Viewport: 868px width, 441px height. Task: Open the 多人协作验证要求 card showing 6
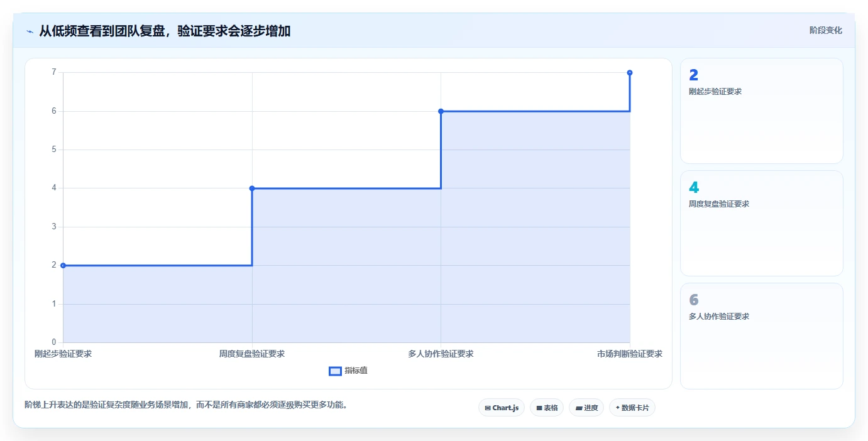point(762,336)
